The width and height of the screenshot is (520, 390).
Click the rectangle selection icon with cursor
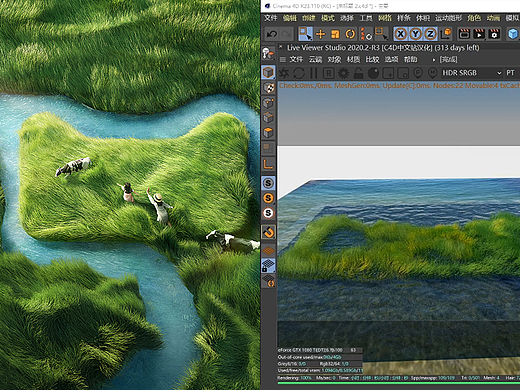381,34
